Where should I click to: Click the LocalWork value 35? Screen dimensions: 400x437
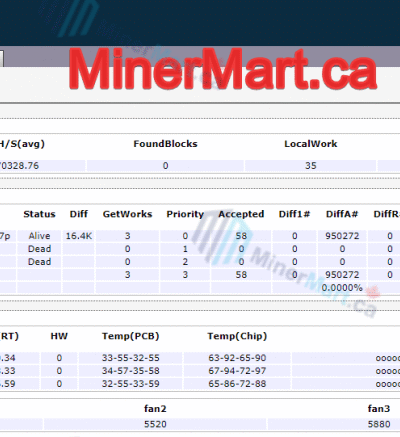click(311, 166)
